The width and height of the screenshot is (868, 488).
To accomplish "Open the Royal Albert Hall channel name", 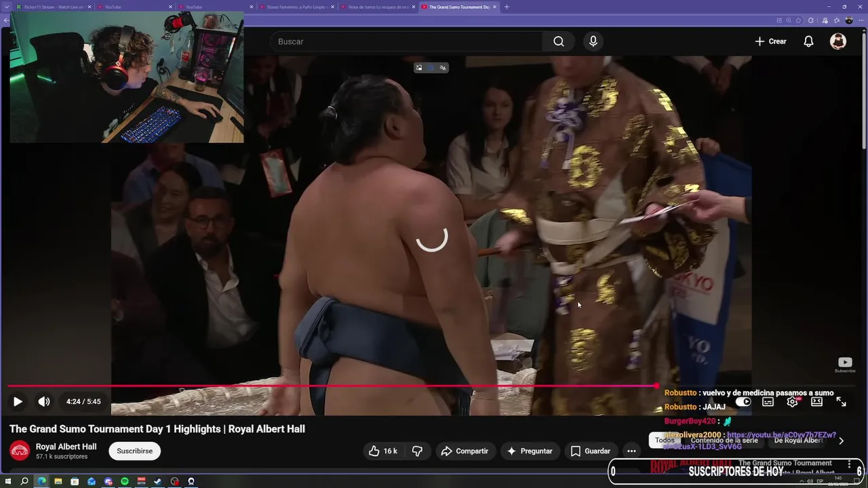I will point(66,447).
